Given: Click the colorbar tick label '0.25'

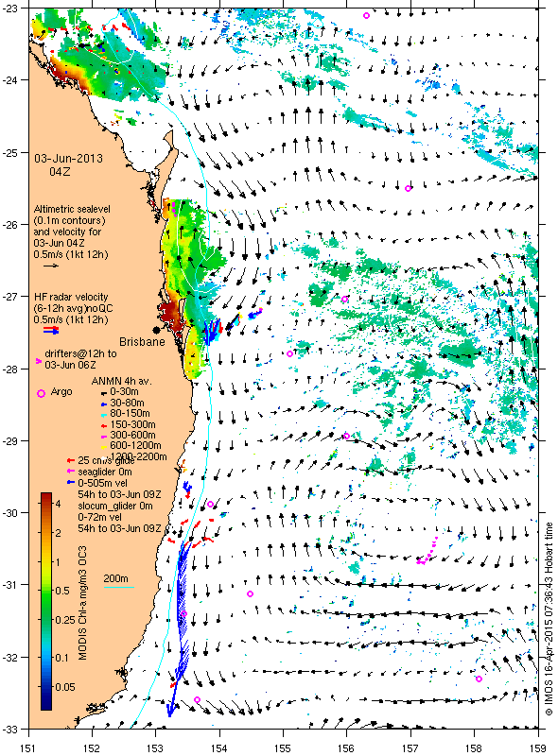Looking at the screenshot, I should (x=65, y=620).
